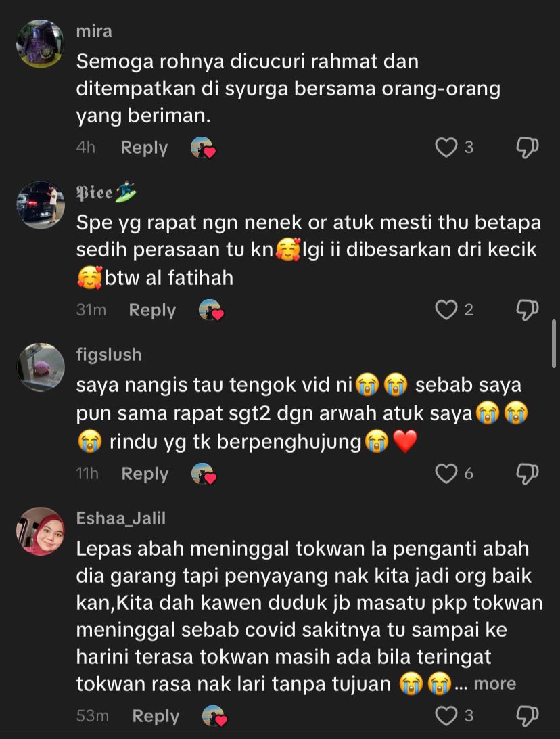Reply to Piee's comment

tap(152, 310)
